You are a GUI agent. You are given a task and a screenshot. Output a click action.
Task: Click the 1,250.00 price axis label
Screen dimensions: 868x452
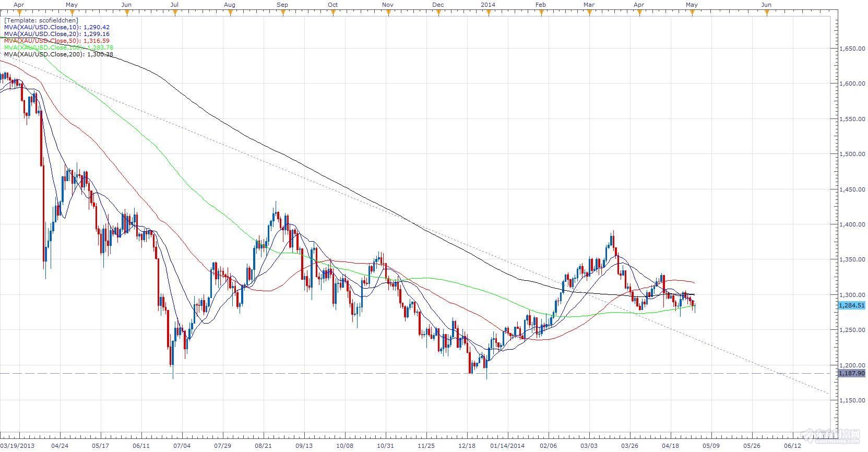tap(852, 330)
